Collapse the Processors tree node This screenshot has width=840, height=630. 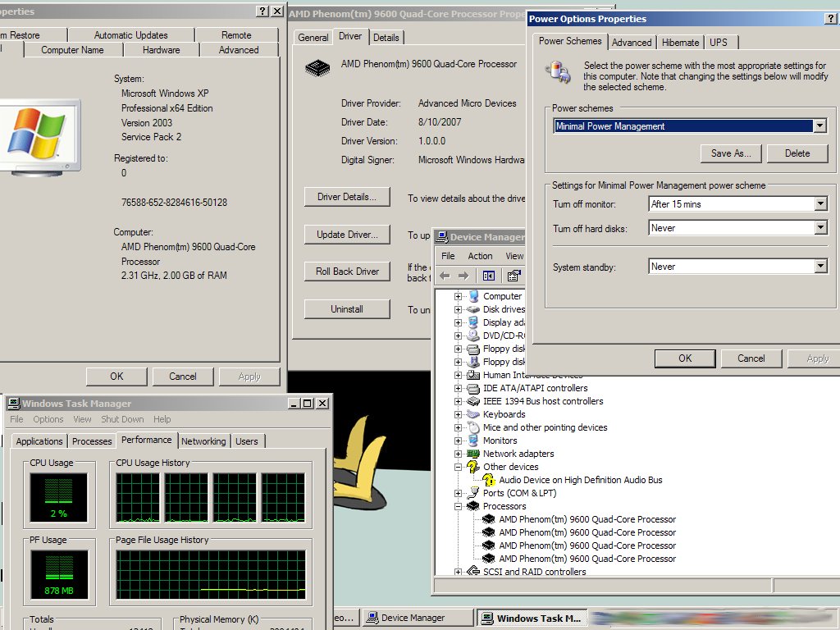(x=458, y=506)
